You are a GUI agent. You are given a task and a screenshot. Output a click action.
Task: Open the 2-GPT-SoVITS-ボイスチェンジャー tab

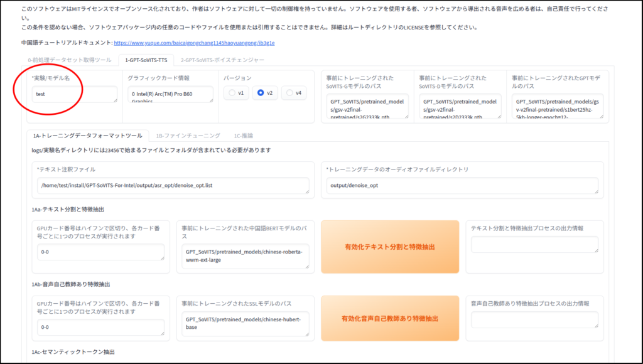click(x=222, y=60)
